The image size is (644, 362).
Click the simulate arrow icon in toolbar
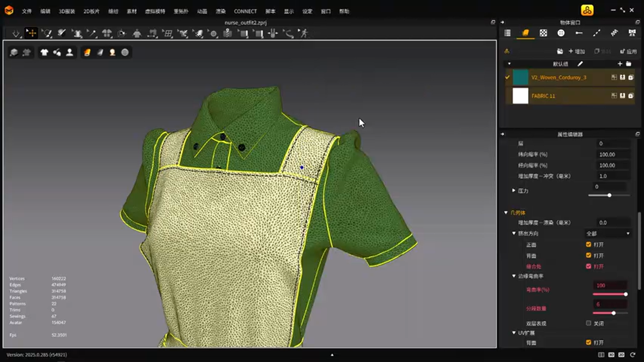(x=16, y=33)
